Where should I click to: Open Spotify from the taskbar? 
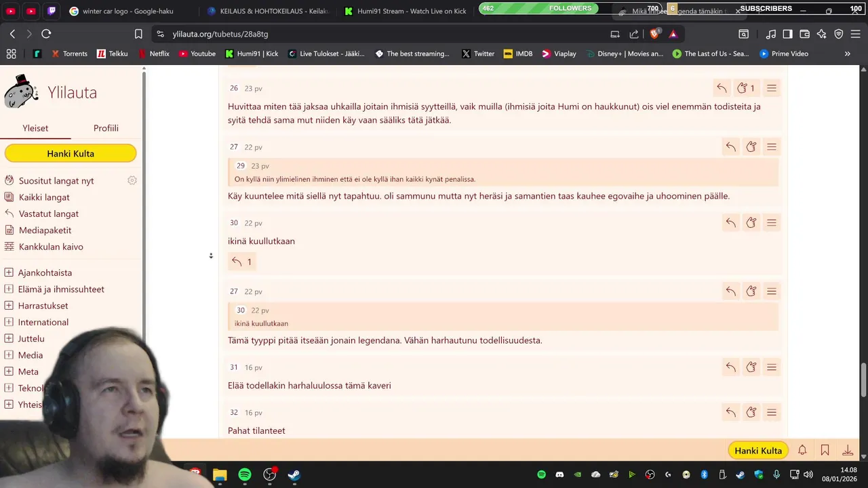click(x=245, y=474)
